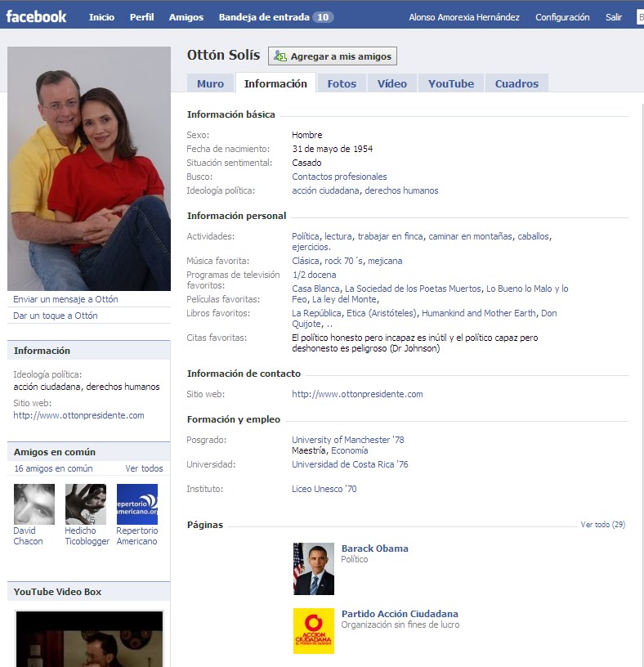Open Configuración in the top bar
The image size is (644, 667).
(x=562, y=17)
